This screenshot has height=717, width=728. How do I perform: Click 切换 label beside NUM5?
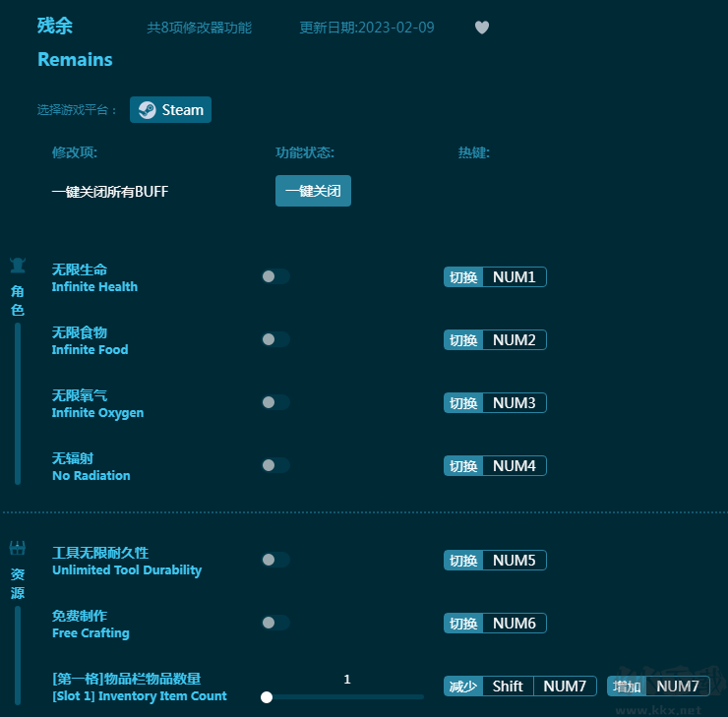pos(463,561)
